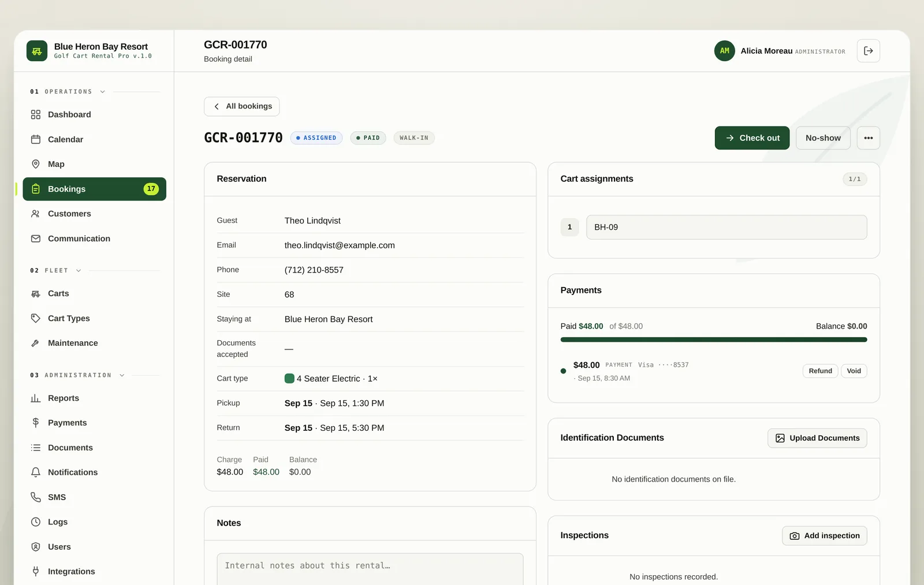The height and width of the screenshot is (585, 924).
Task: Click the Check out button
Action: pos(752,138)
